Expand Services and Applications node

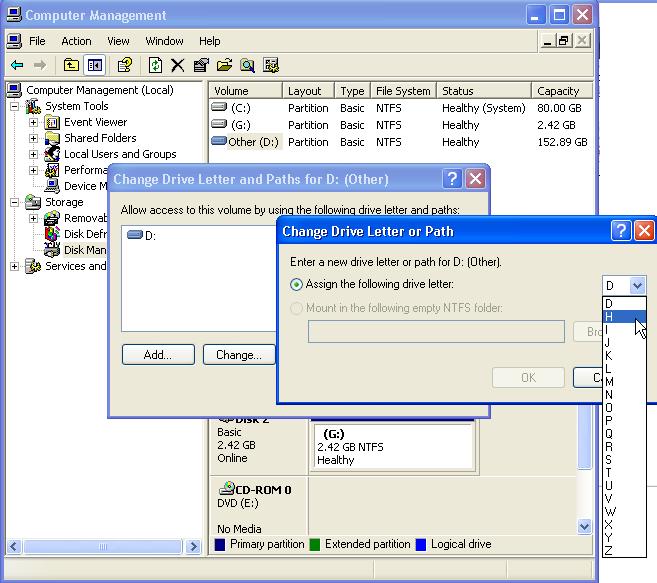click(x=14, y=267)
